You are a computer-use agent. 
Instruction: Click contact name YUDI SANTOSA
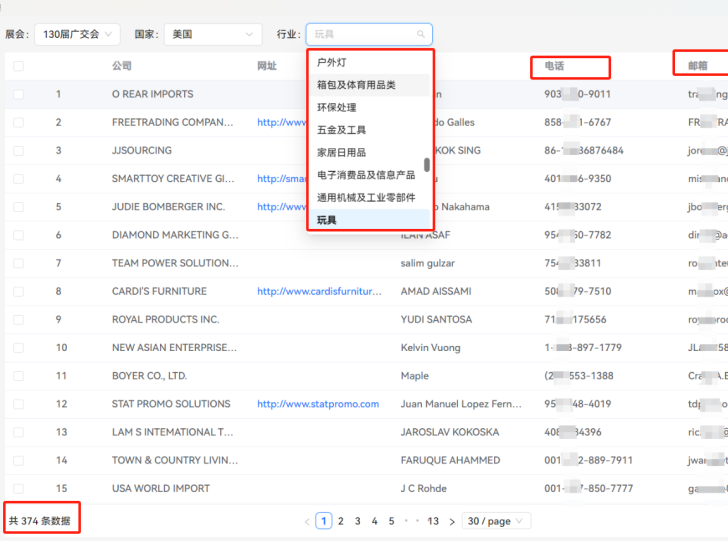point(436,320)
